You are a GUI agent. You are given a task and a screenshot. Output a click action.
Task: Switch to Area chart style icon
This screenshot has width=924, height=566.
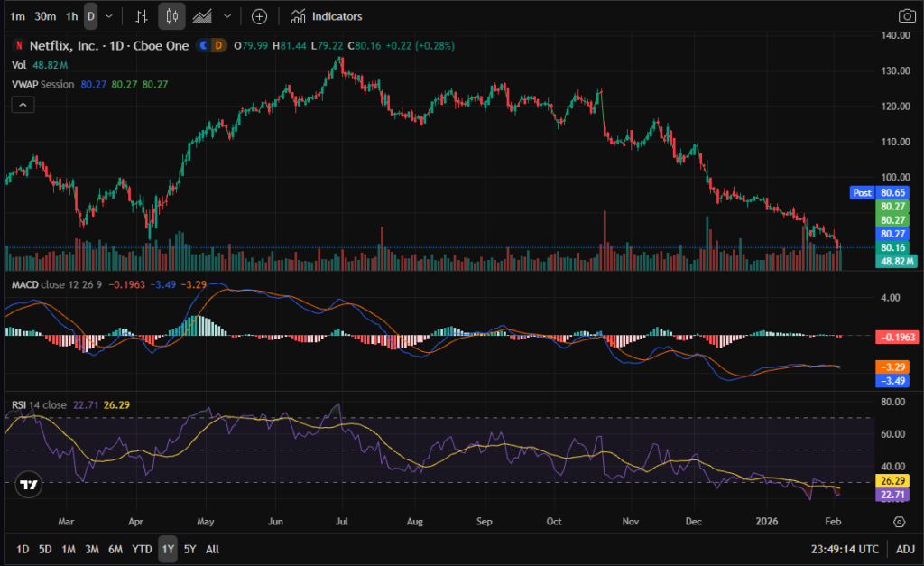(203, 16)
